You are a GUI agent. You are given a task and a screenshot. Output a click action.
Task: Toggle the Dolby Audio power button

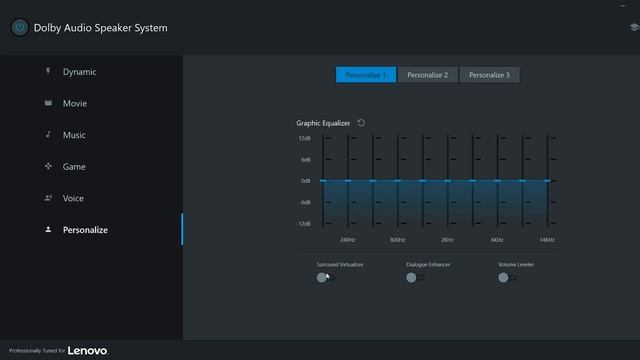[x=20, y=27]
